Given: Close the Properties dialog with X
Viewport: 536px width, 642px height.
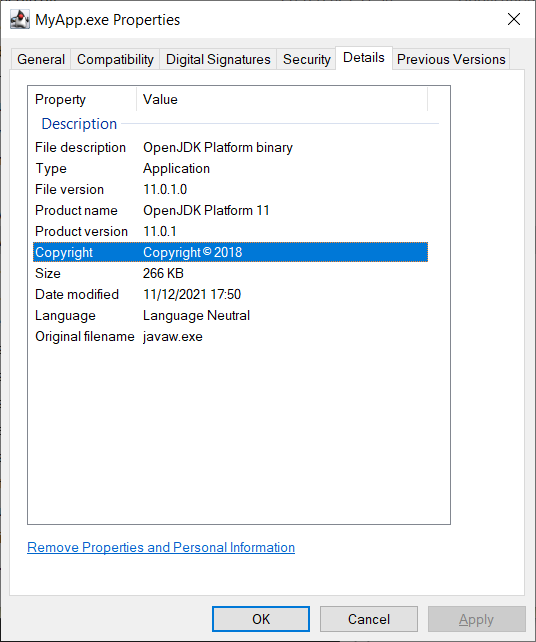Looking at the screenshot, I should tap(513, 19).
